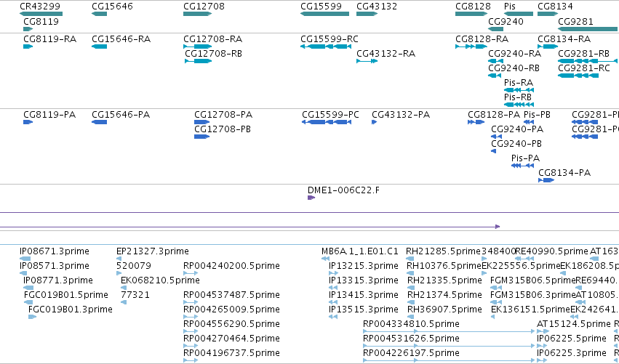The height and width of the screenshot is (364, 619).
Task: Select EST label IP13215.3prime
Action: [364, 266]
